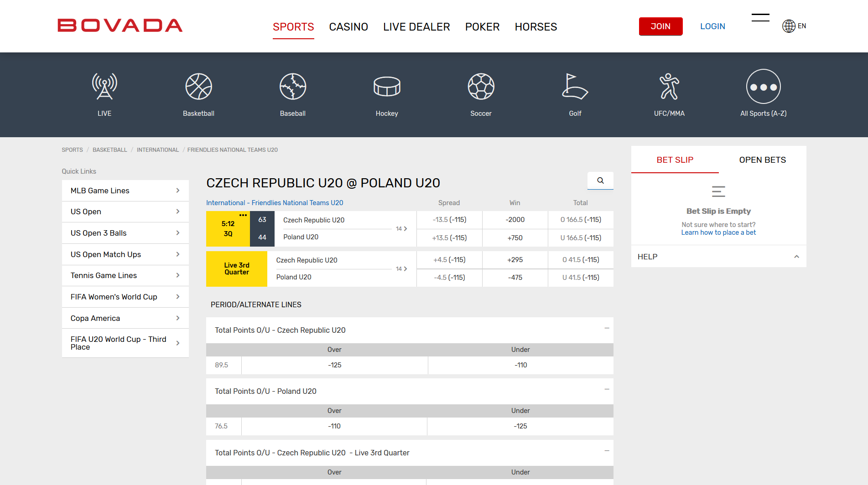868x485 pixels.
Task: Open the three-dots menu on live score tile
Action: click(243, 215)
